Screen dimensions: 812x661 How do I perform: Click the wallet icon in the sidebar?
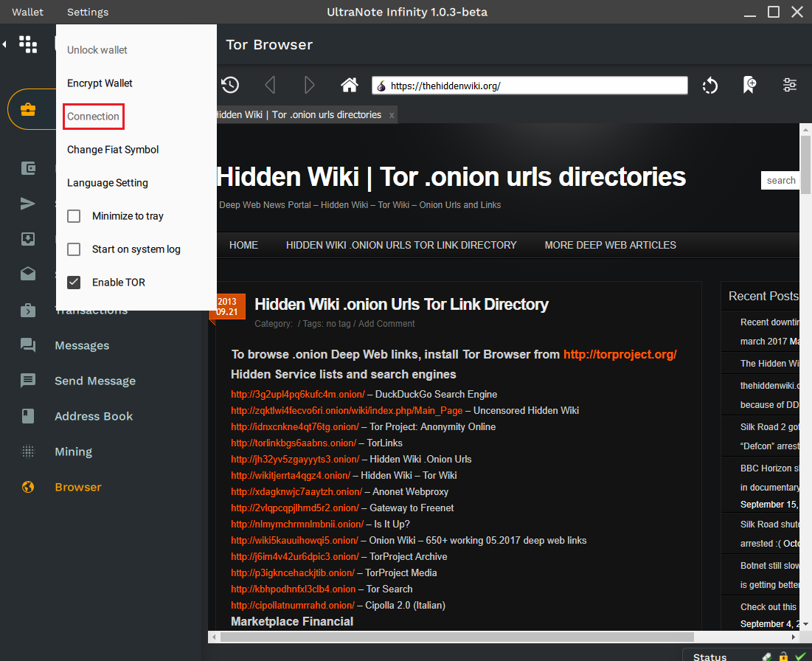click(28, 168)
